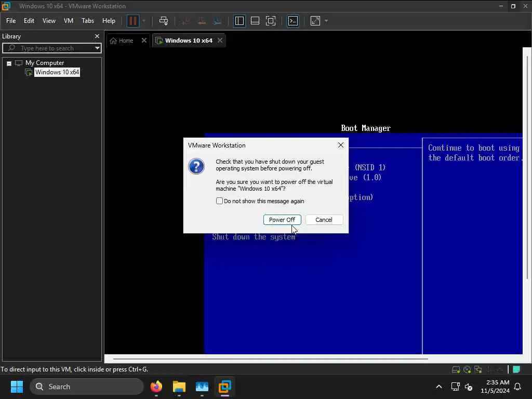The height and width of the screenshot is (399, 532).
Task: Collapse the My Computer tree node
Action: [9, 63]
